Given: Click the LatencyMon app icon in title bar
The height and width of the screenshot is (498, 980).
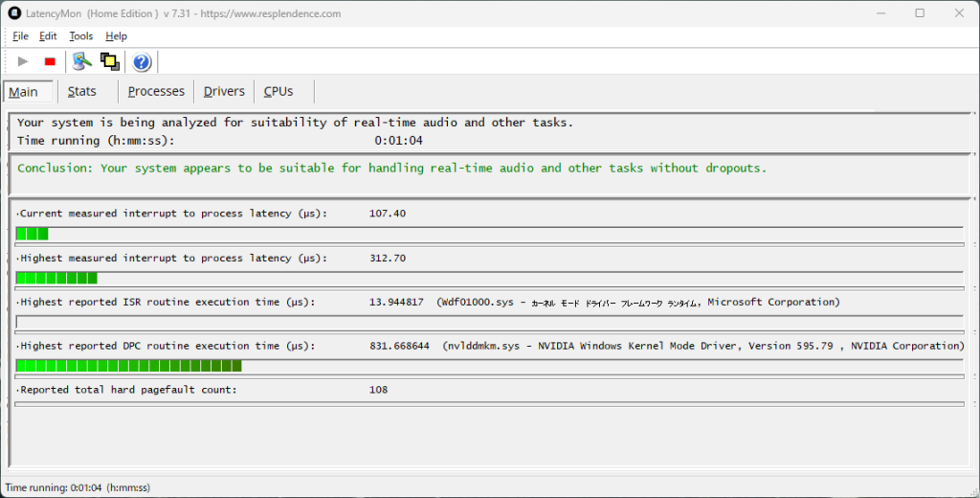Looking at the screenshot, I should pos(14,13).
